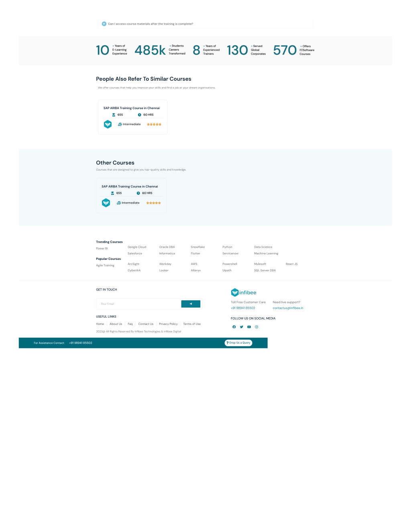
Task: Open the Instagram social media icon
Action: click(x=256, y=327)
